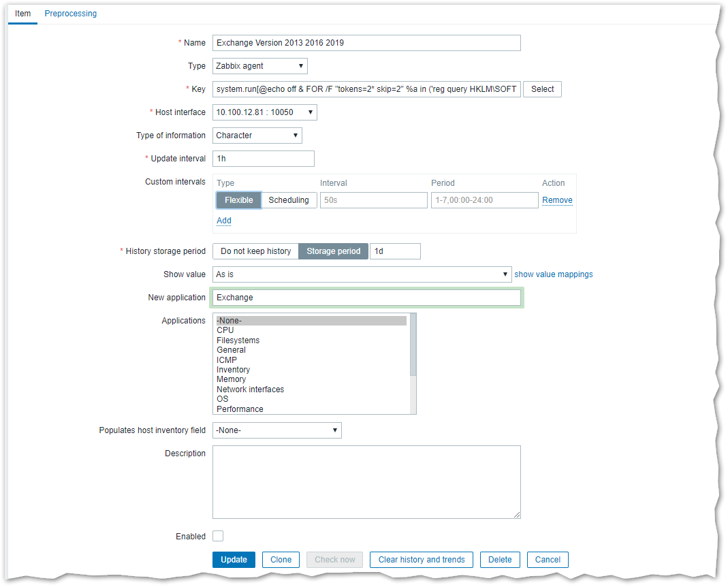This screenshot has height=587, width=728.
Task: Pick the Storage period option
Action: coord(333,251)
